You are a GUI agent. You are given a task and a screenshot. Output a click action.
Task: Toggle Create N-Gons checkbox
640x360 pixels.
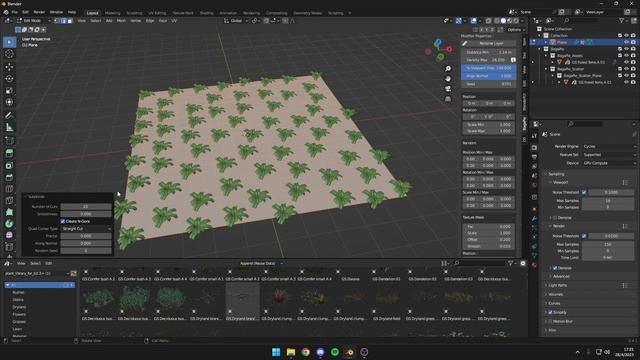(x=63, y=221)
